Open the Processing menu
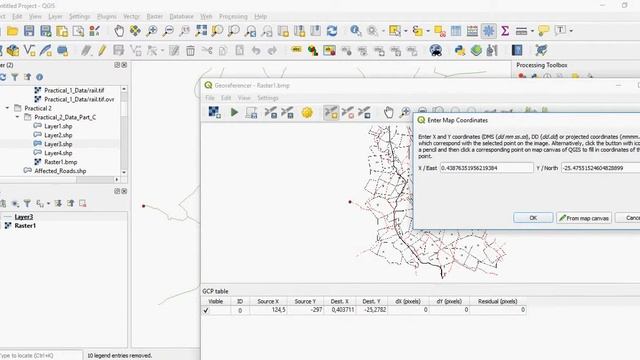Image resolution: width=640 pixels, height=360 pixels. coord(233,16)
